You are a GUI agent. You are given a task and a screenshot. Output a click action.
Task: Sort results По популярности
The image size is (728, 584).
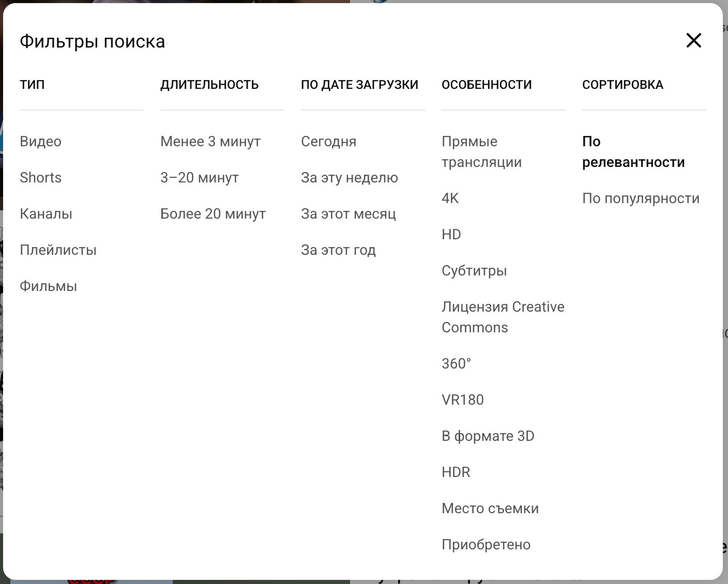tap(640, 198)
